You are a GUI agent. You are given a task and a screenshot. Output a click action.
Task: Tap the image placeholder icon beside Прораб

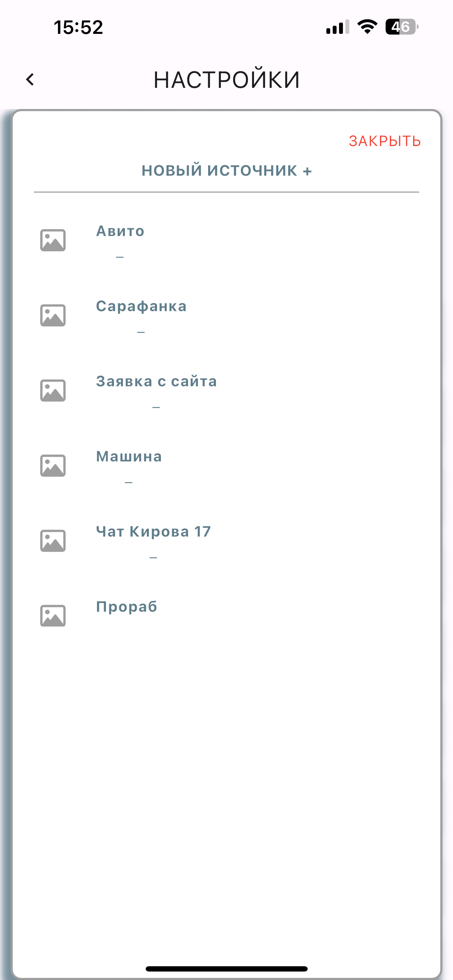click(53, 616)
